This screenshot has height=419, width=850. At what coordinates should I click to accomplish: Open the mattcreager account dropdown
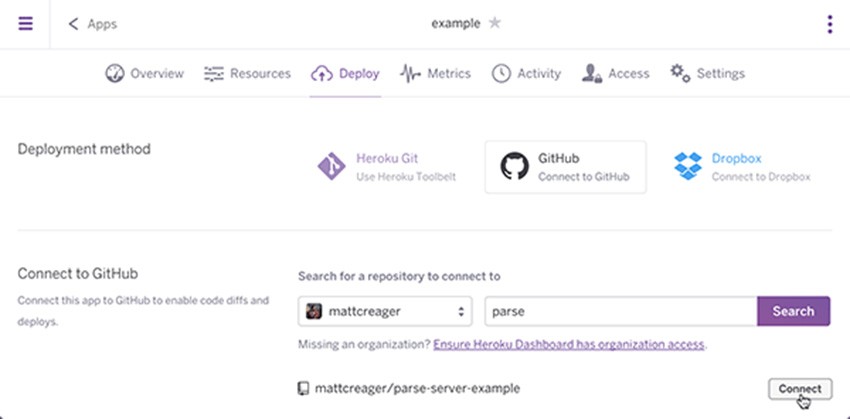pos(385,311)
